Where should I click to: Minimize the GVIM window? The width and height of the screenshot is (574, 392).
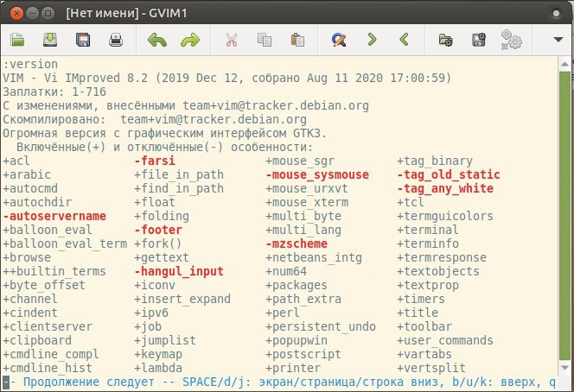(x=32, y=14)
